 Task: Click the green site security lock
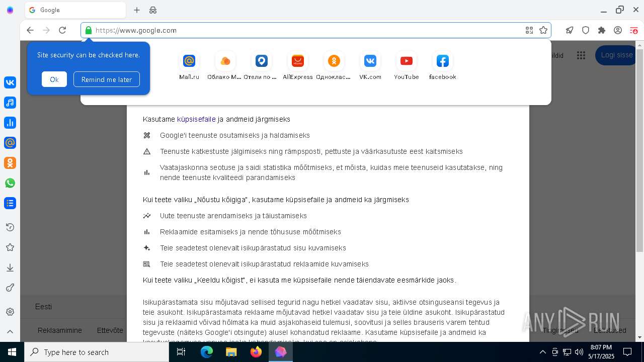(x=89, y=30)
